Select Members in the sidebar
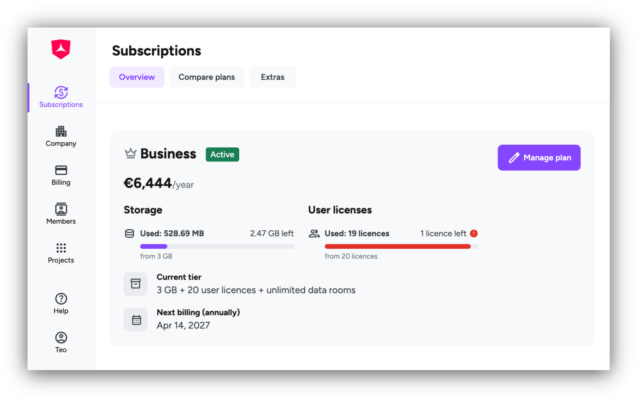This screenshot has height=400, width=637. click(x=61, y=214)
